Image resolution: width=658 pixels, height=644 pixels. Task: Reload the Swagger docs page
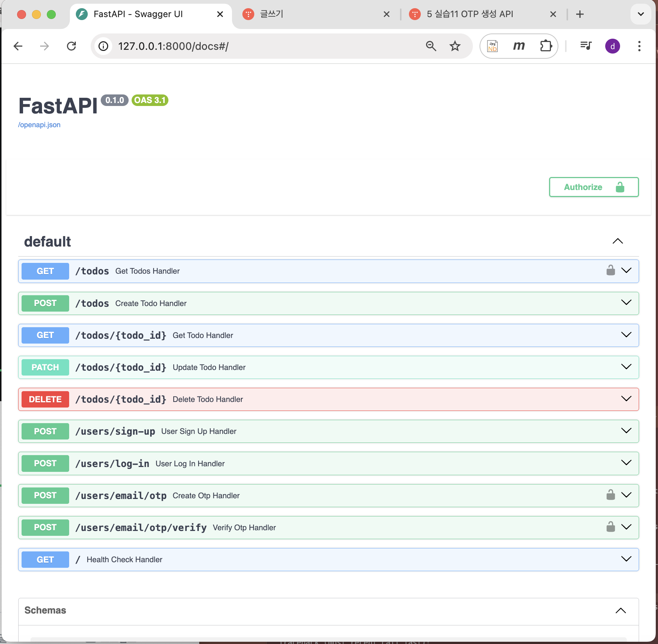71,46
